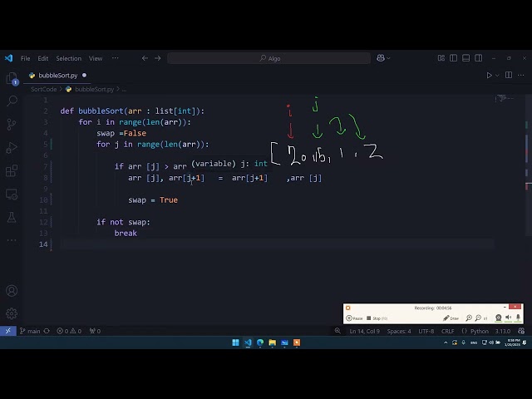Open the Search view in activity bar

pyautogui.click(x=12, y=101)
